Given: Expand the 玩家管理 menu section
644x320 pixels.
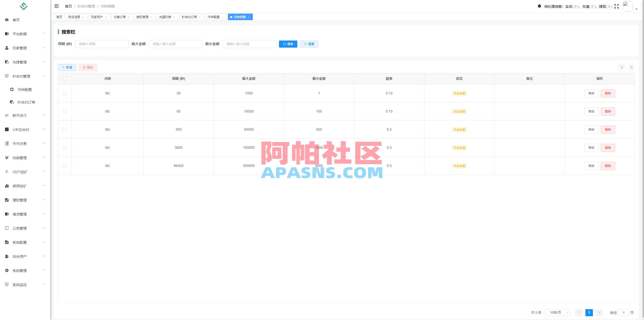Looking at the screenshot, I should (x=19, y=48).
